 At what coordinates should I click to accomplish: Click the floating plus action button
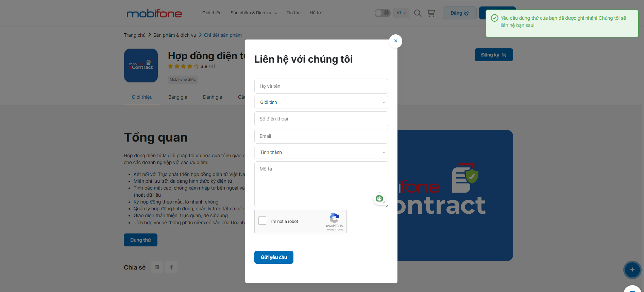pyautogui.click(x=632, y=270)
